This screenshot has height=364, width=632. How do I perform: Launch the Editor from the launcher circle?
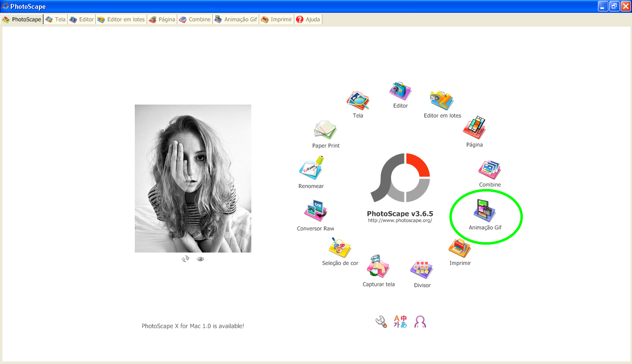click(399, 91)
